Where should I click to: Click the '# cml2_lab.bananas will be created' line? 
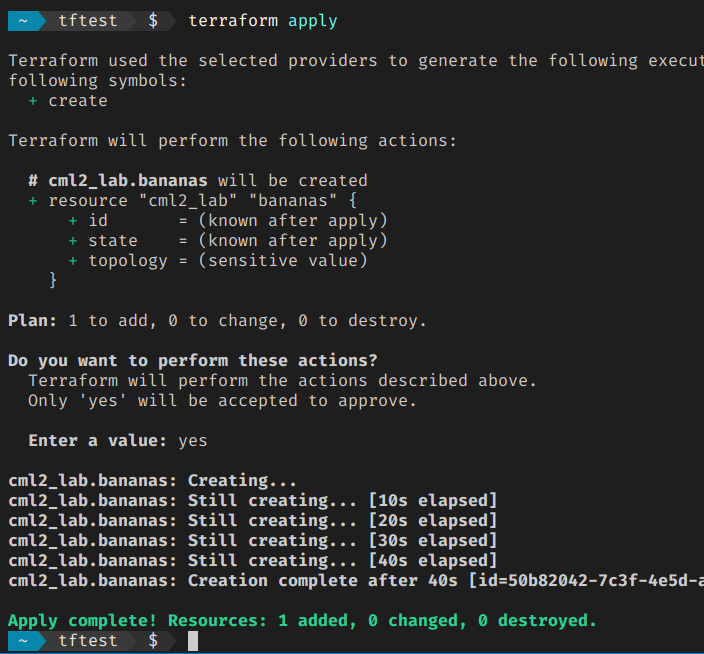point(198,181)
